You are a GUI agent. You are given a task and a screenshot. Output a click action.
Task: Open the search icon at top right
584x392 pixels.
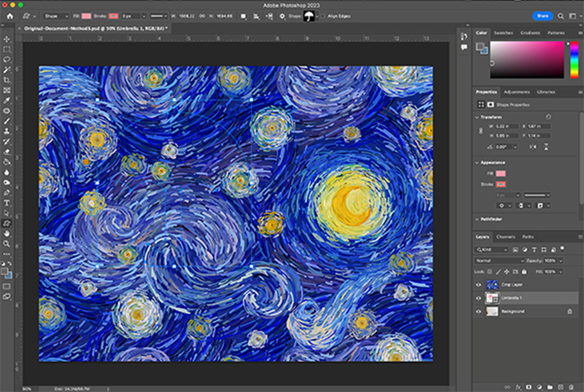click(560, 16)
